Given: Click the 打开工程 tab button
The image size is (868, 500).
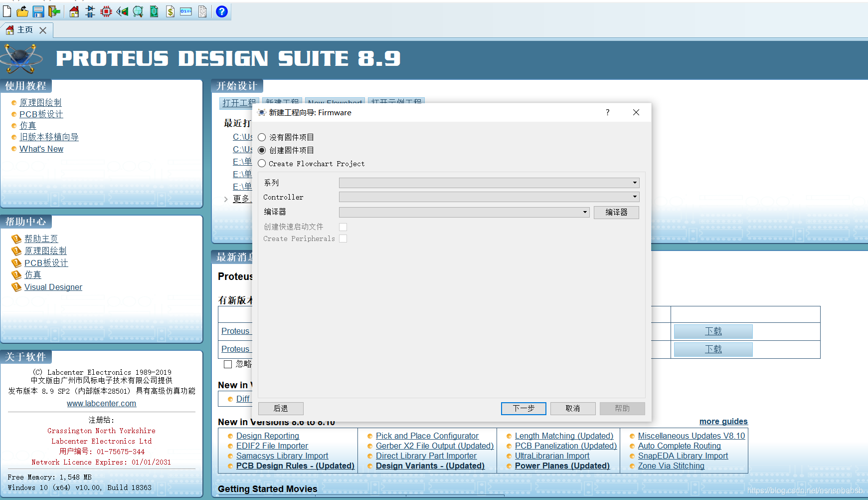Looking at the screenshot, I should 239,102.
